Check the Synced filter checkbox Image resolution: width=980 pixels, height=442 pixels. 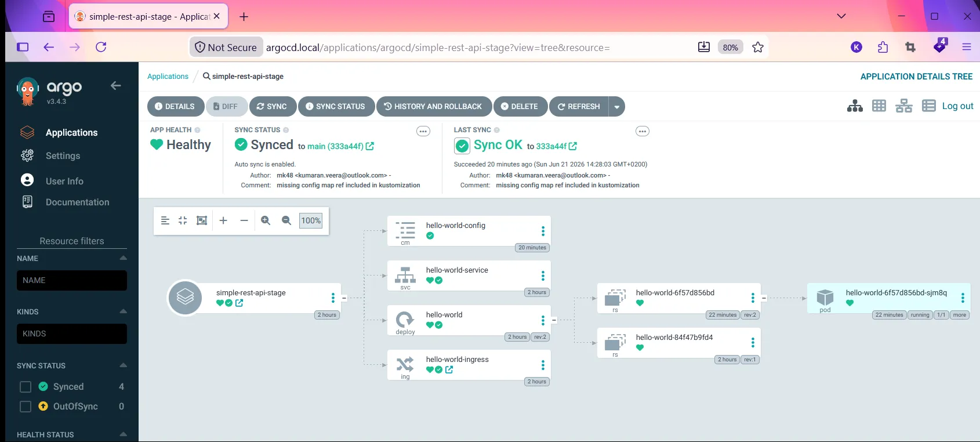pyautogui.click(x=26, y=387)
